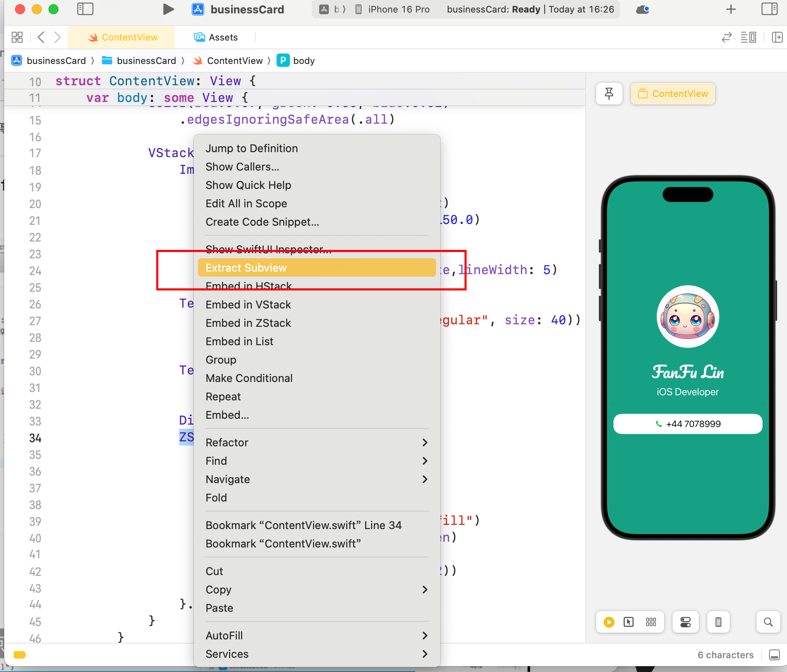Open the preview zoom magnifier control
Viewport: 787px width, 672px height.
(x=768, y=622)
